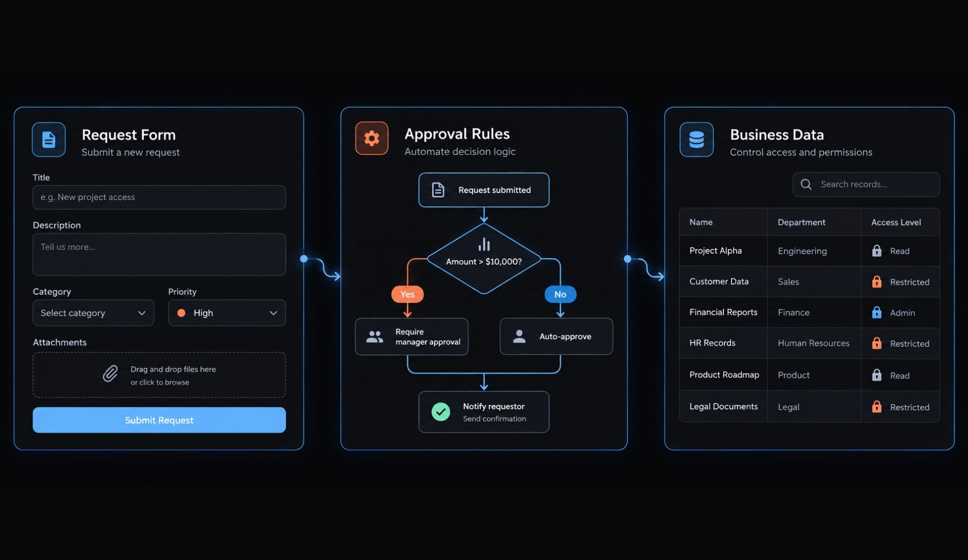Click the lock icon for Project Alpha
Image resolution: width=968 pixels, height=560 pixels.
[x=877, y=250]
